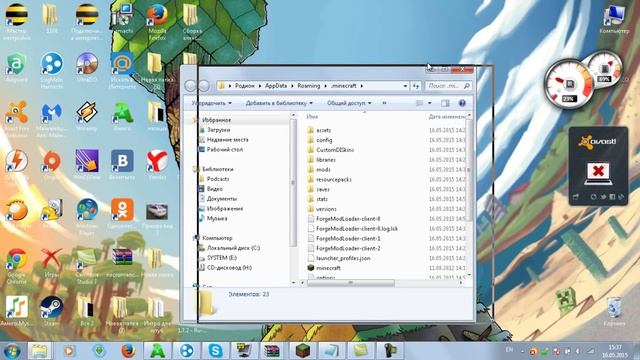Click the file list vertical scrollbar
This screenshot has height=360, width=640.
click(469, 169)
